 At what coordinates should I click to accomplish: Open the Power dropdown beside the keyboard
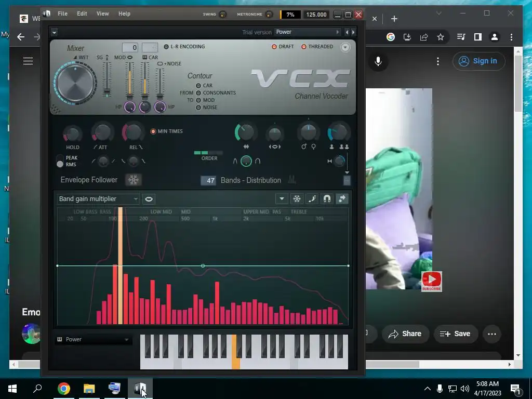[93, 339]
